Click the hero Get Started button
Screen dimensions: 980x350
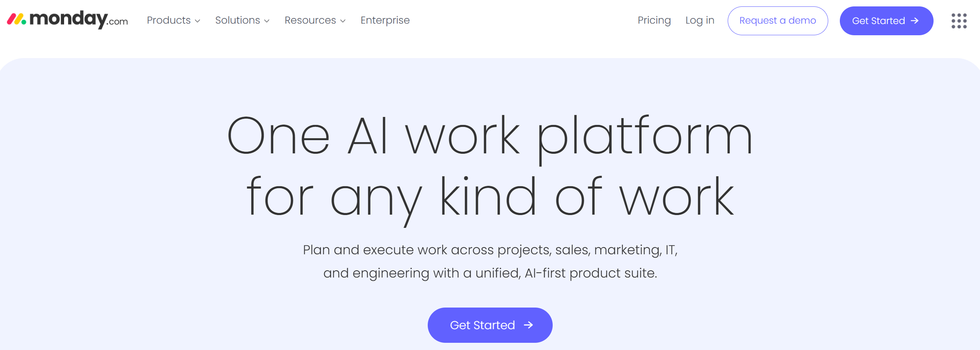pyautogui.click(x=489, y=325)
